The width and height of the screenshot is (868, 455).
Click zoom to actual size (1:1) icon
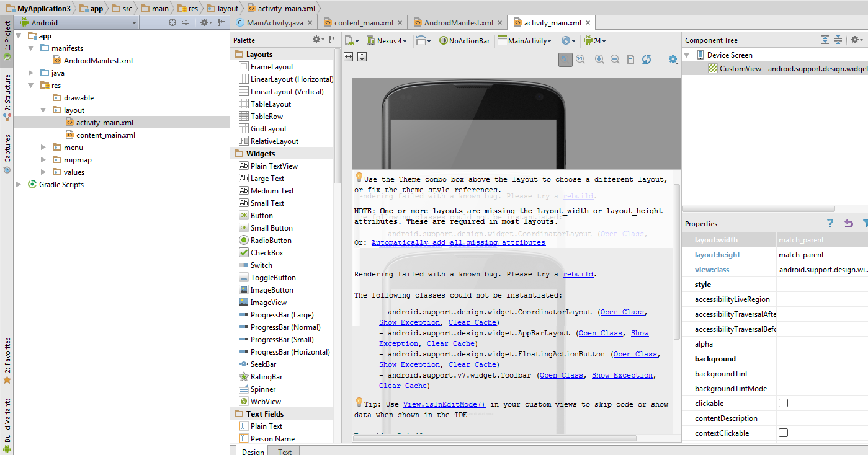[581, 59]
